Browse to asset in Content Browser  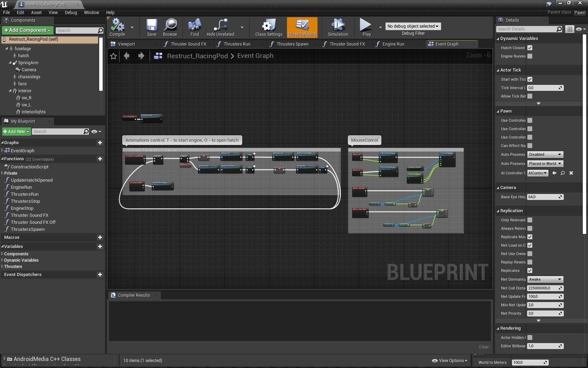pos(170,27)
